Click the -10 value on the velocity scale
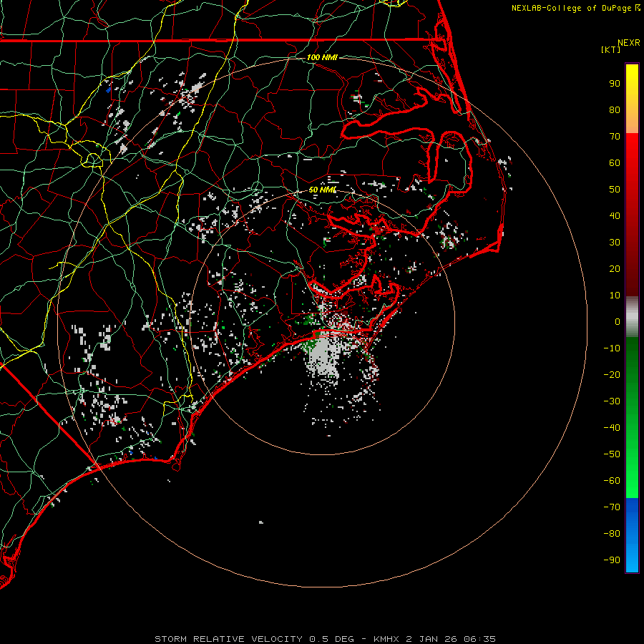The height and width of the screenshot is (644, 644). (612, 348)
